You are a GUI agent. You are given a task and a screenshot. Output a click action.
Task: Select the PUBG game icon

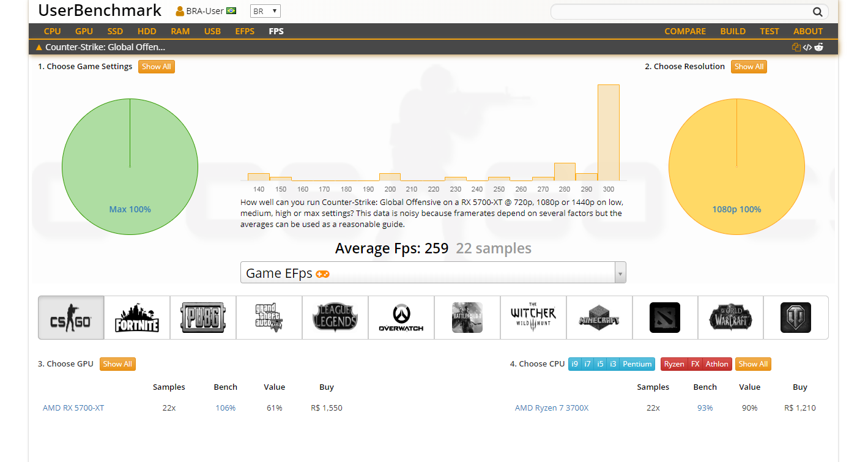203,318
